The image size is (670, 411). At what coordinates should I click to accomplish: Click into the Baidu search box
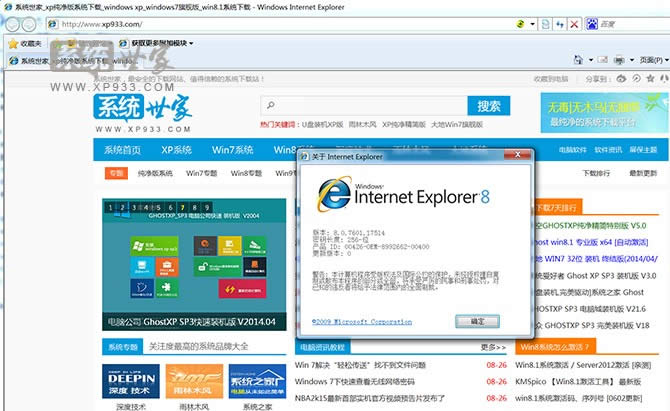(634, 24)
